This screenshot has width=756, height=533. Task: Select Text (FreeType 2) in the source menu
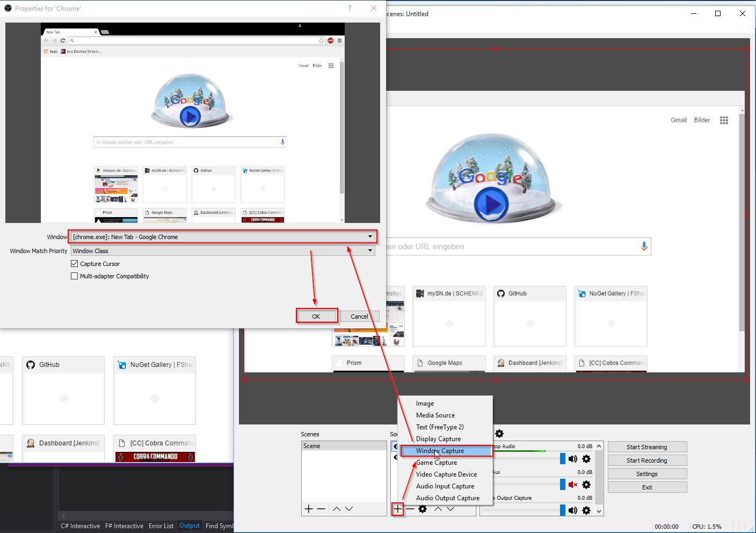[x=445, y=427]
